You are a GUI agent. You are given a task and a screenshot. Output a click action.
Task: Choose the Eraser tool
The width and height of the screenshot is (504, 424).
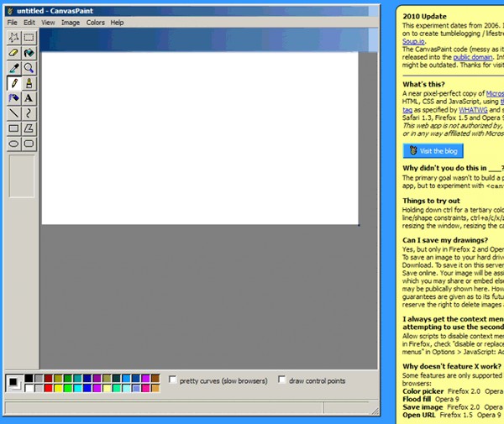[13, 53]
